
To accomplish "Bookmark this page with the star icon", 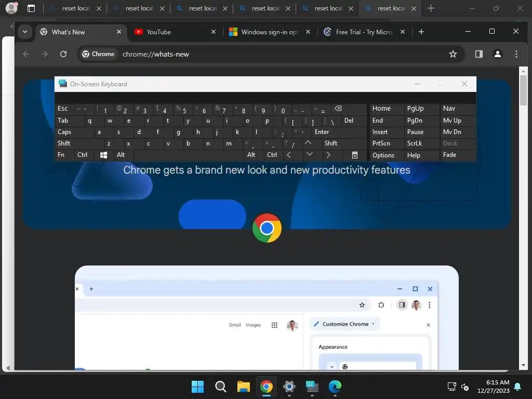I will [453, 54].
